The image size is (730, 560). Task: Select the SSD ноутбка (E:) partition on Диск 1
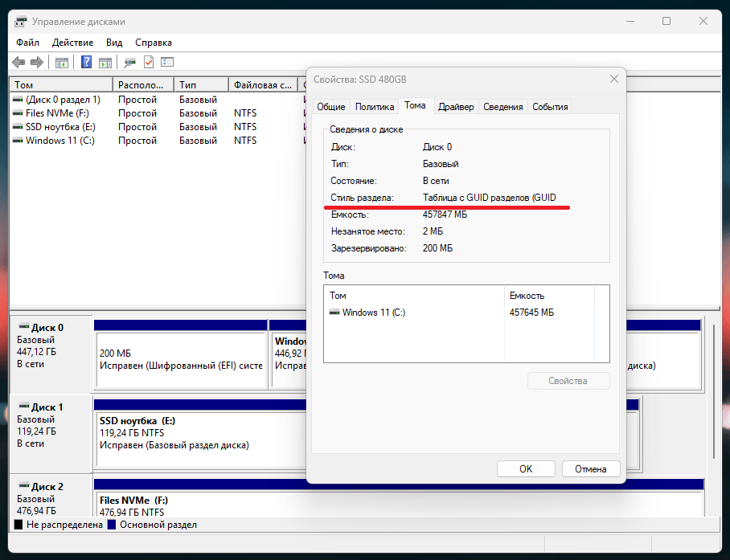200,434
